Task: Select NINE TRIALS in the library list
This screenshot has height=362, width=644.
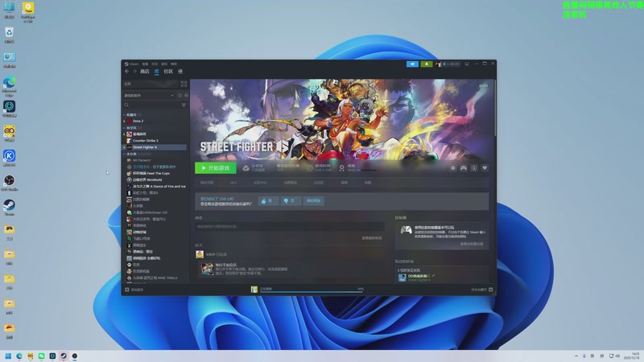Action: click(x=155, y=278)
